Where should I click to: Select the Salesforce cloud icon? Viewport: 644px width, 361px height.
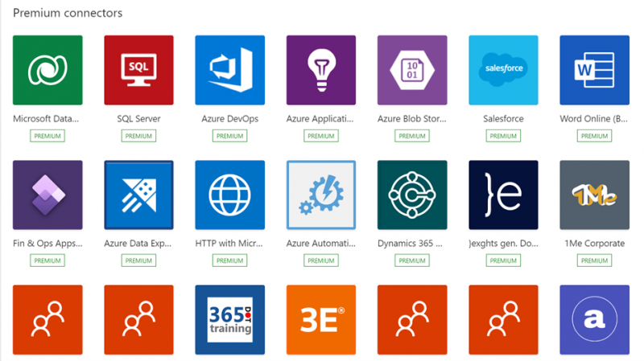(x=503, y=70)
